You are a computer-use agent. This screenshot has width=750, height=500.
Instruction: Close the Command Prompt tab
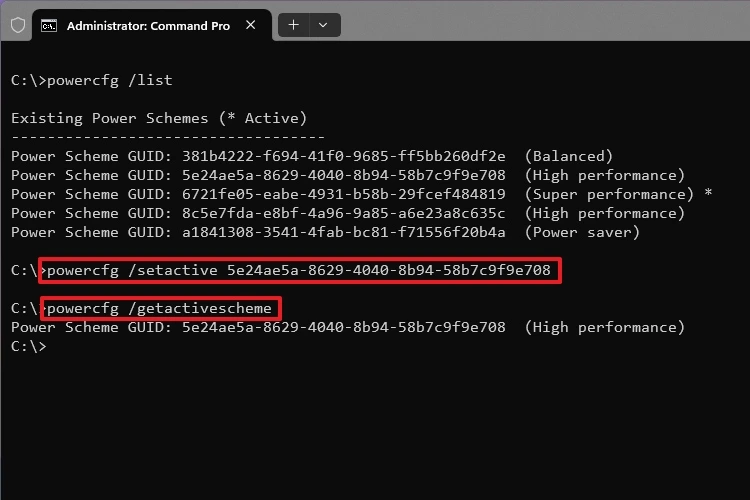click(x=251, y=25)
